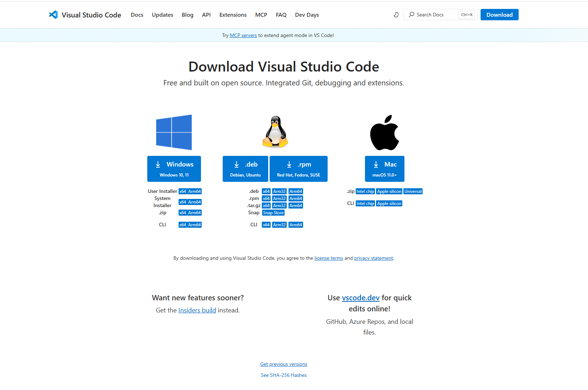Open the Updates page in navigation
The image size is (588, 390).
pos(162,15)
